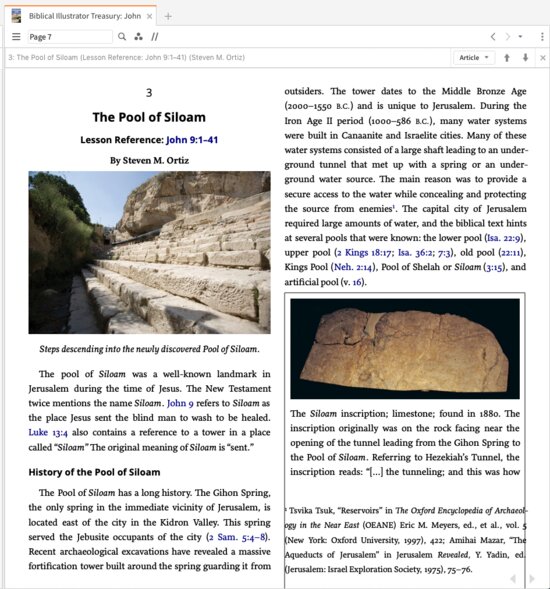This screenshot has width=550, height=589.
Task: Click 'History of the Pool of Siloam' heading
Action: pos(94,472)
